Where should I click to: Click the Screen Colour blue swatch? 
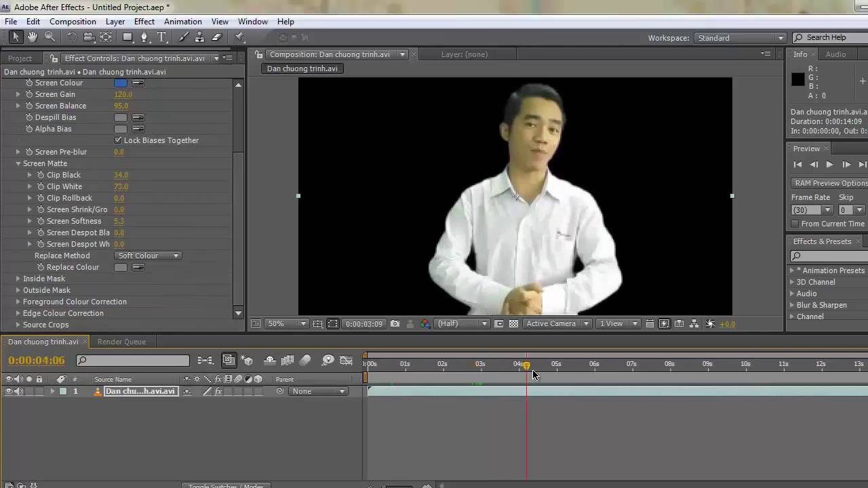coord(121,83)
